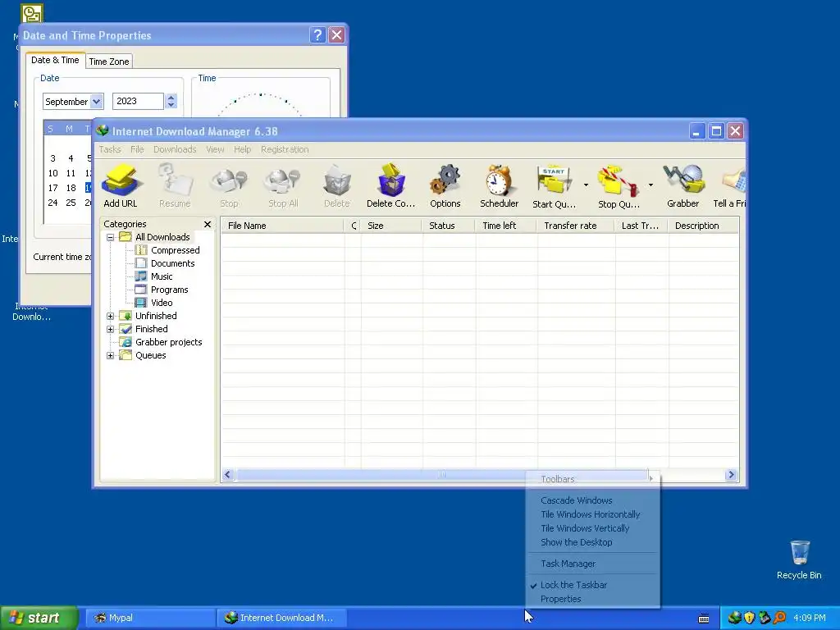Sort by the Time left column header
The width and height of the screenshot is (840, 630).
click(505, 226)
